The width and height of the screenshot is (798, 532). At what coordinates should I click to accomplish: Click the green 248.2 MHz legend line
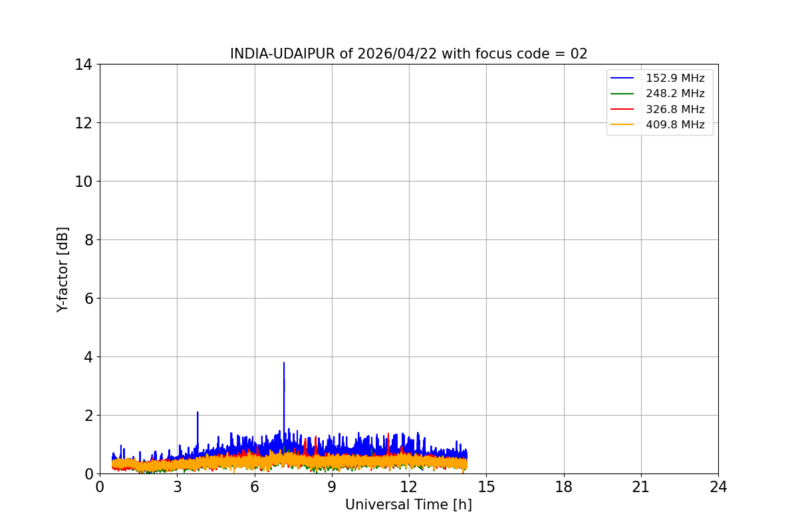[x=622, y=94]
